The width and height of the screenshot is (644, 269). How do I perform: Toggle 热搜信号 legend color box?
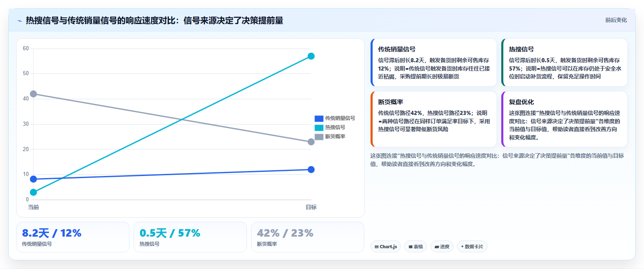[319, 127]
